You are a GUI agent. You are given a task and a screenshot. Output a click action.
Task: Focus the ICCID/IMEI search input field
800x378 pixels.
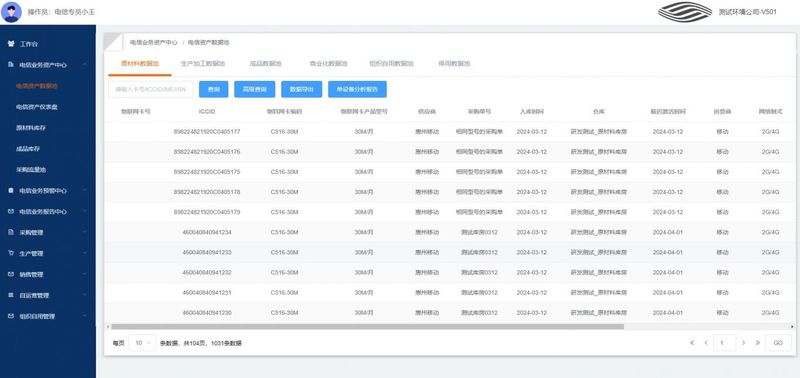pyautogui.click(x=151, y=89)
